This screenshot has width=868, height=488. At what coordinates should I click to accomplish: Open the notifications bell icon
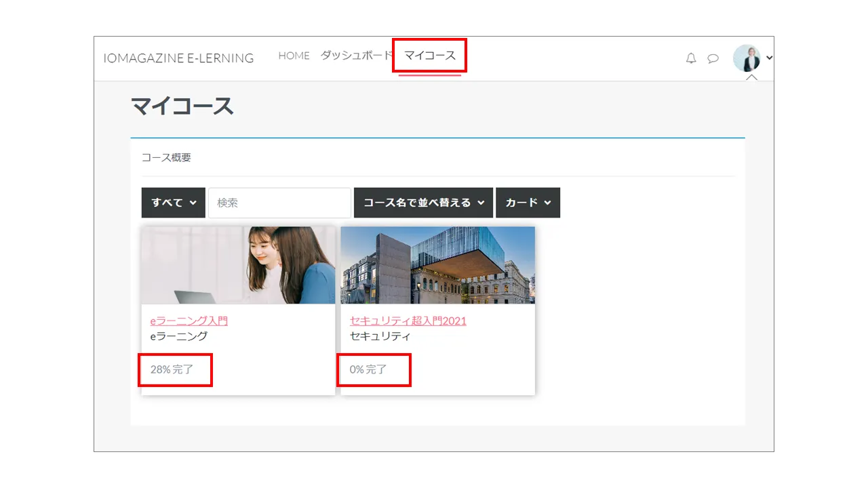point(690,58)
